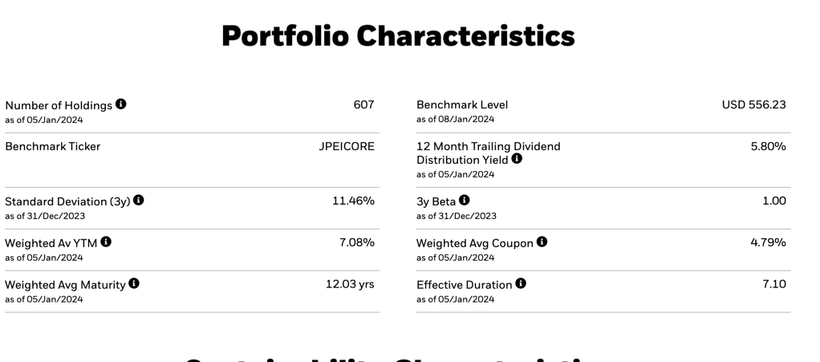
Task: Click the Benchmark Ticker label
Action: pyautogui.click(x=52, y=146)
